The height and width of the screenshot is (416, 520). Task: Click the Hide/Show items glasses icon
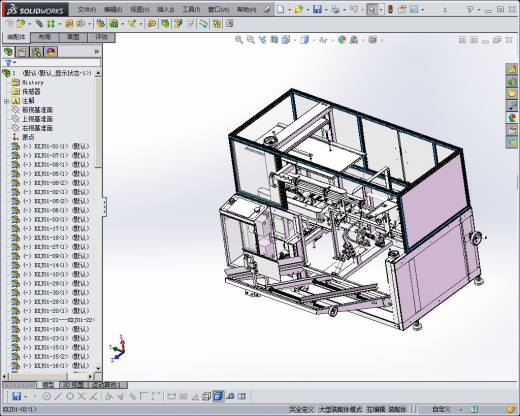(x=323, y=40)
